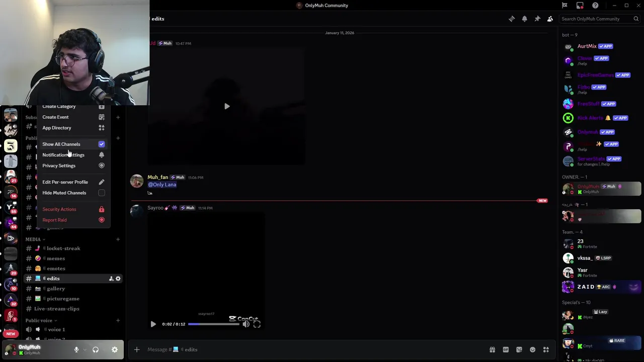Toggle deafen headphones icon
Screen dimensions: 644x362
point(96,349)
